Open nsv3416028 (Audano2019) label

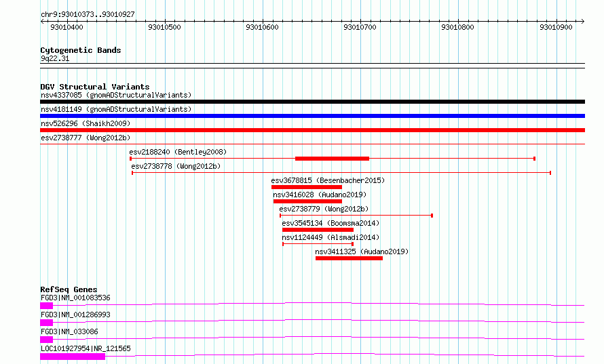point(320,195)
